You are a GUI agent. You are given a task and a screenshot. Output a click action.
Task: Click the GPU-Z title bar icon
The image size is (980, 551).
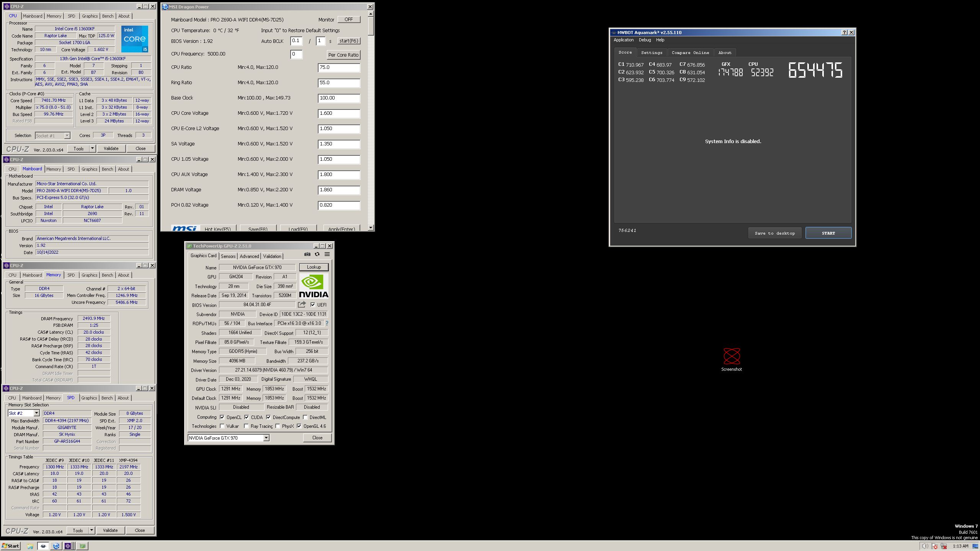[189, 246]
